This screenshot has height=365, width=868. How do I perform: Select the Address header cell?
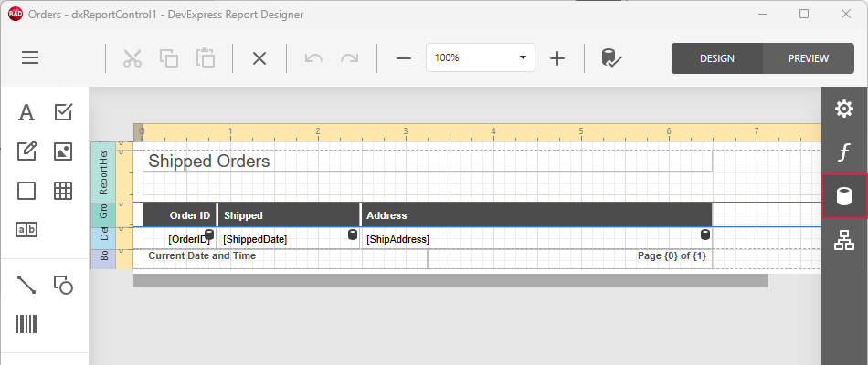(x=536, y=215)
